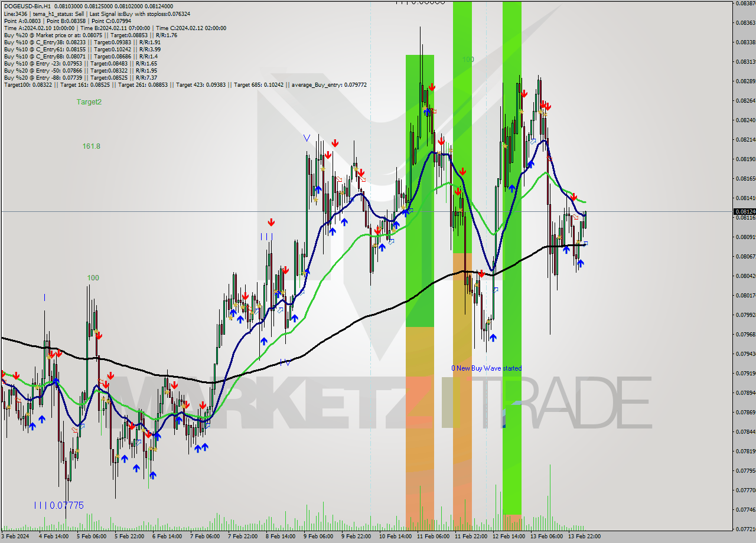Select the 'Buy %20 @ Entry -50: 0.07866' line
The width and height of the screenshot is (756, 543).
coord(80,70)
